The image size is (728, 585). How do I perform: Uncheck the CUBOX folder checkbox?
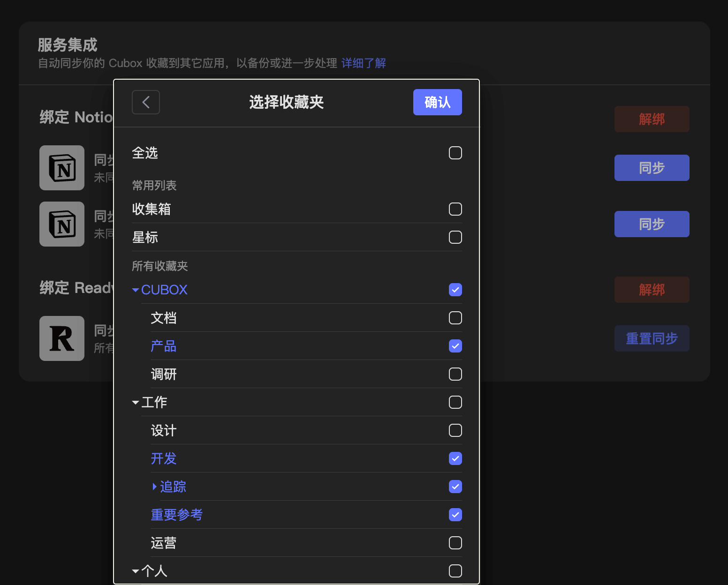point(455,290)
